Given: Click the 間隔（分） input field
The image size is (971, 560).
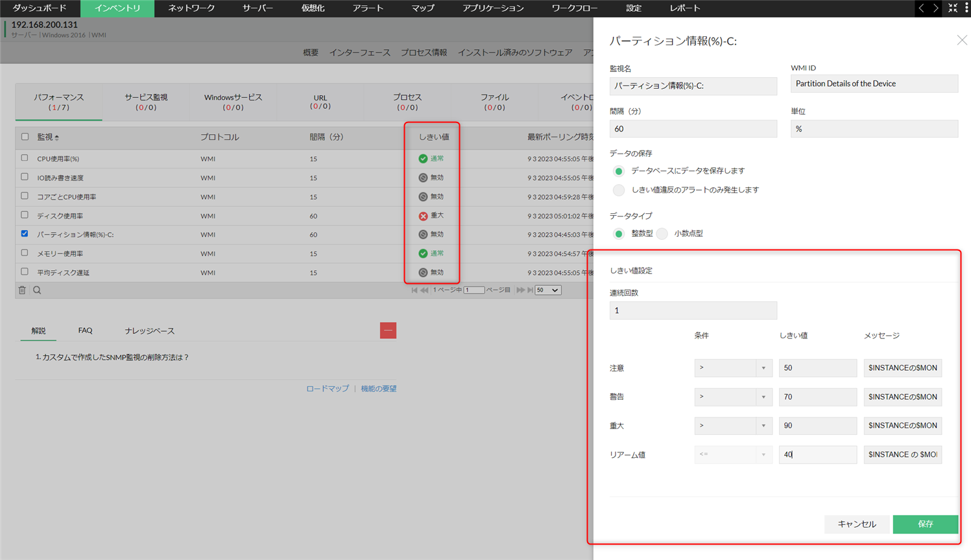Looking at the screenshot, I should point(693,129).
